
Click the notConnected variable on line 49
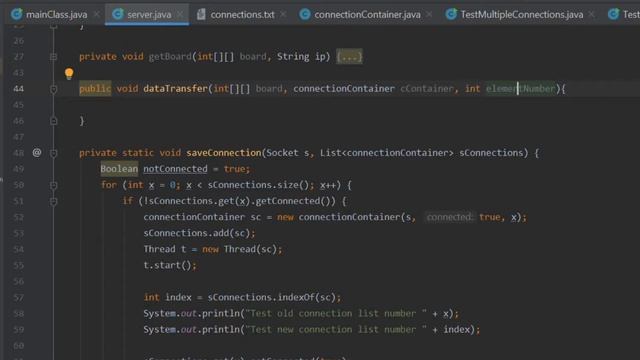176,169
